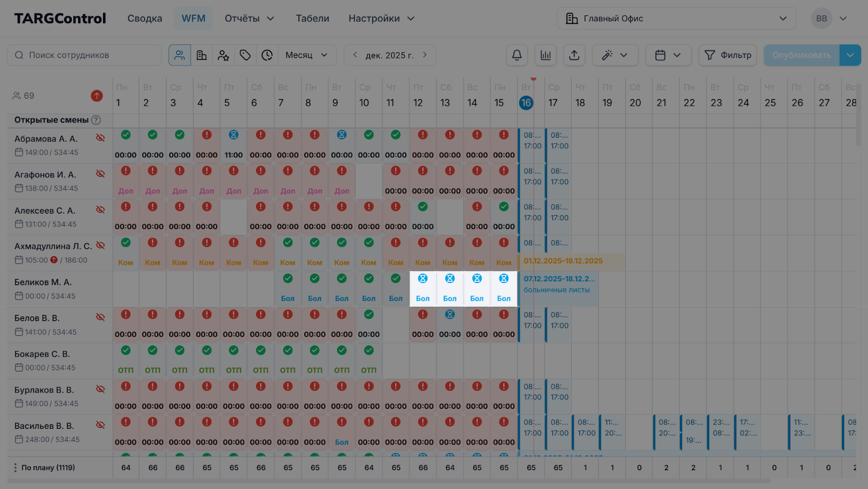Toggle visibility eye for Белов В. В.
The height and width of the screenshot is (489, 868).
click(x=100, y=317)
